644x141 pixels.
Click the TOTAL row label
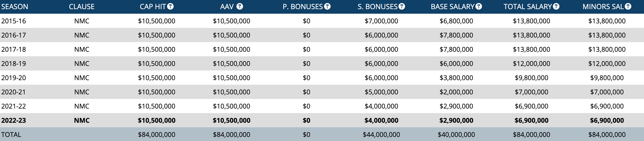click(x=11, y=134)
